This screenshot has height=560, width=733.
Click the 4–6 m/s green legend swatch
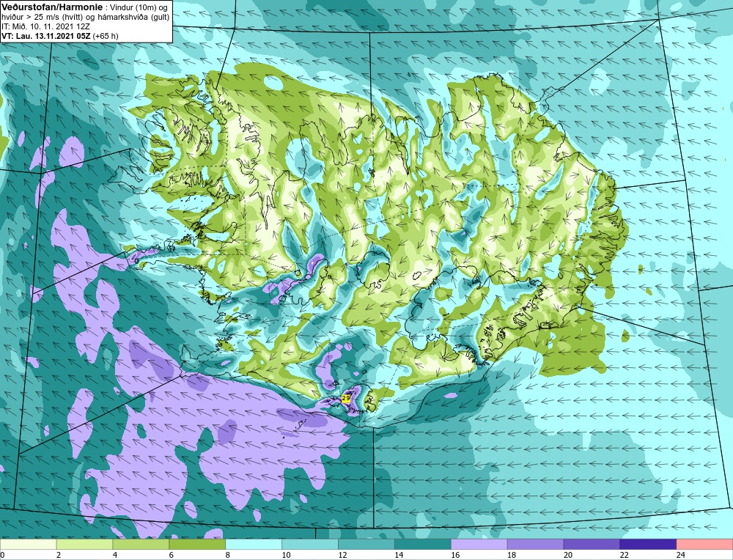click(141, 544)
